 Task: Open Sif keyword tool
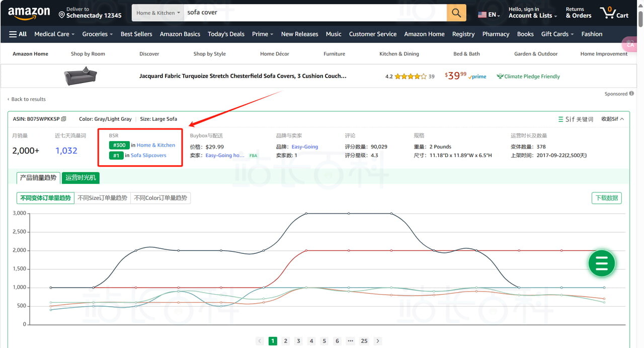(576, 119)
